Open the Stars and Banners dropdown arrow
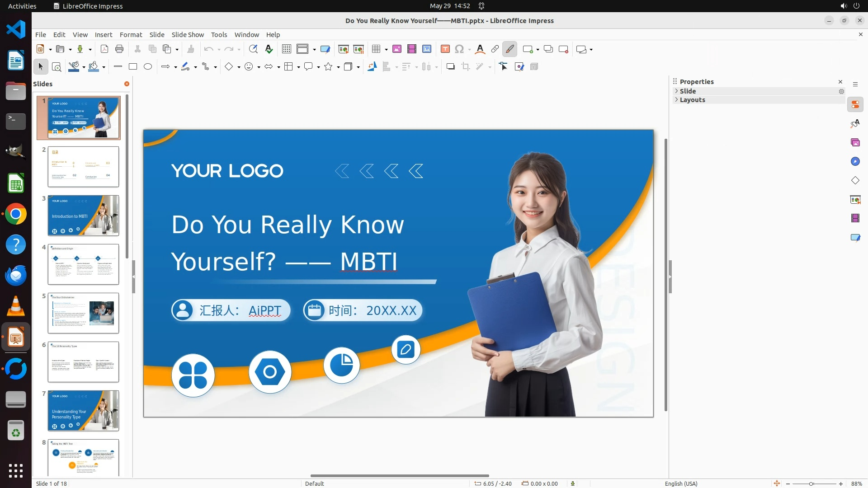 pyautogui.click(x=338, y=67)
